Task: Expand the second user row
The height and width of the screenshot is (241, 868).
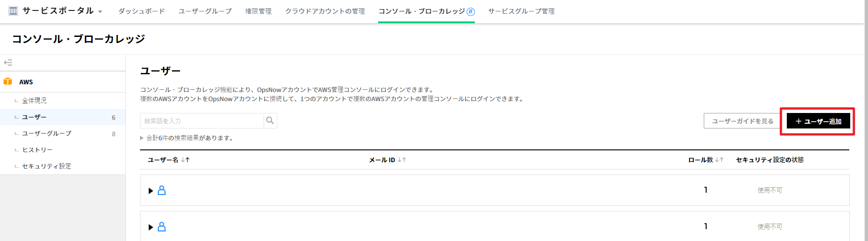Action: point(151,227)
